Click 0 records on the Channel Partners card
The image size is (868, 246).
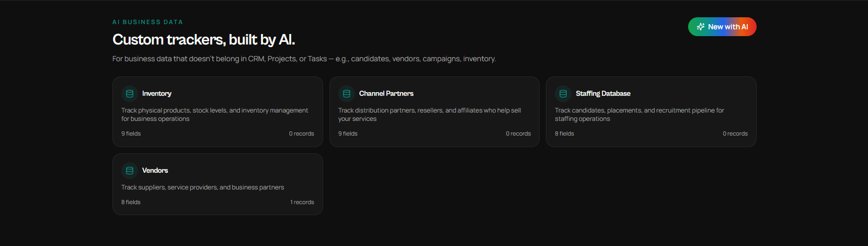pyautogui.click(x=518, y=134)
